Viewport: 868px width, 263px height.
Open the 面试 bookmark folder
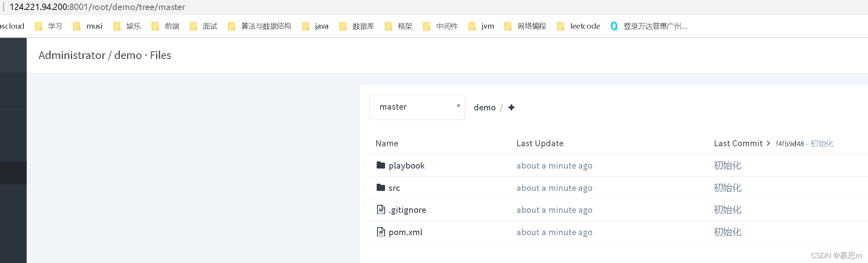203,26
